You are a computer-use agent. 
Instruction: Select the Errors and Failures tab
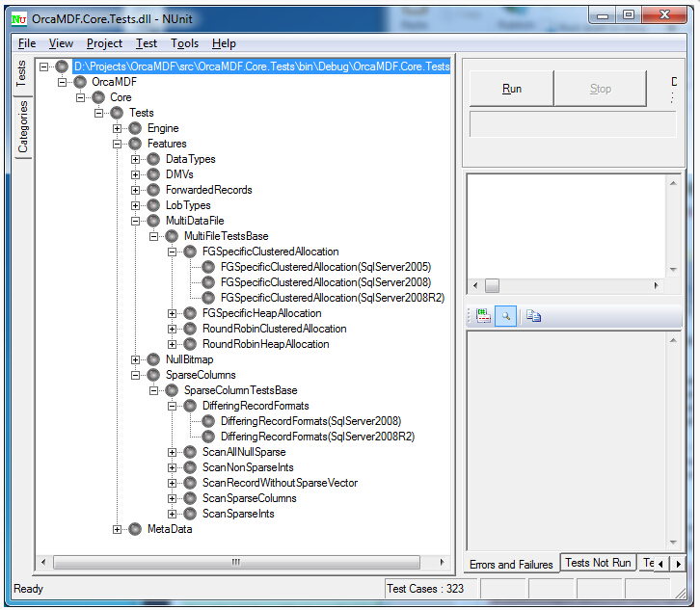pyautogui.click(x=511, y=565)
